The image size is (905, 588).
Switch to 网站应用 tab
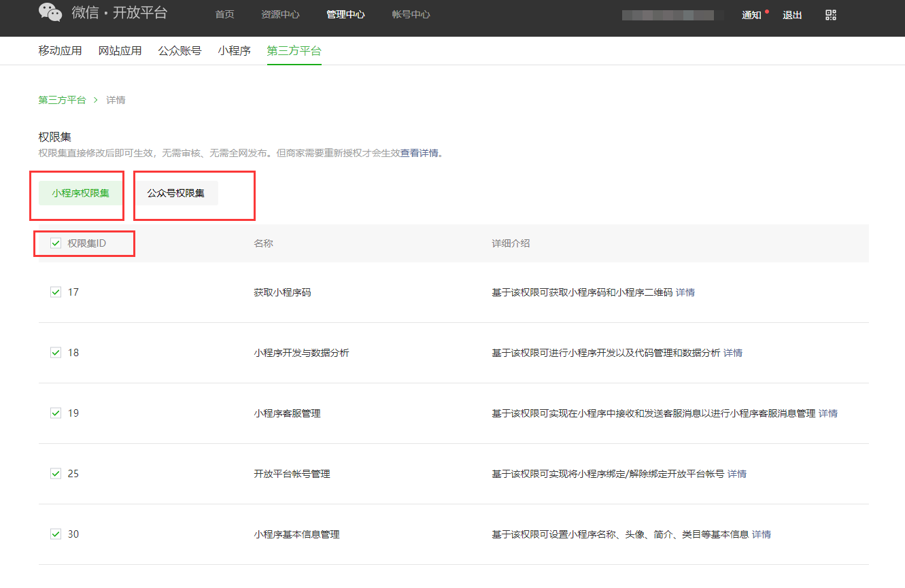(120, 51)
